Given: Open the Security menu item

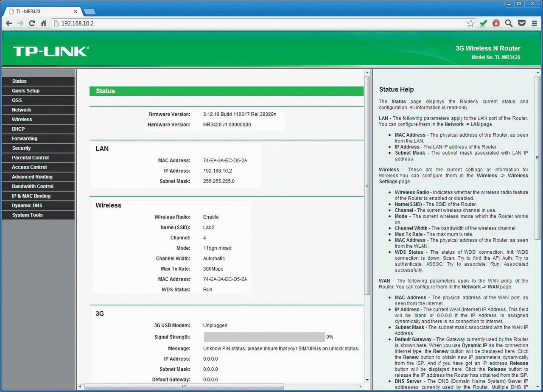Looking at the screenshot, I should [38, 148].
